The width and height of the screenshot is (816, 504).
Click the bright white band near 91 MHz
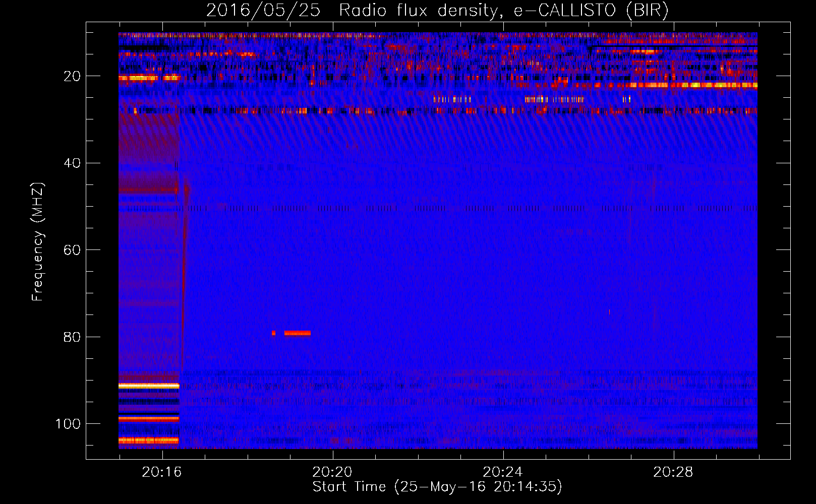149,386
